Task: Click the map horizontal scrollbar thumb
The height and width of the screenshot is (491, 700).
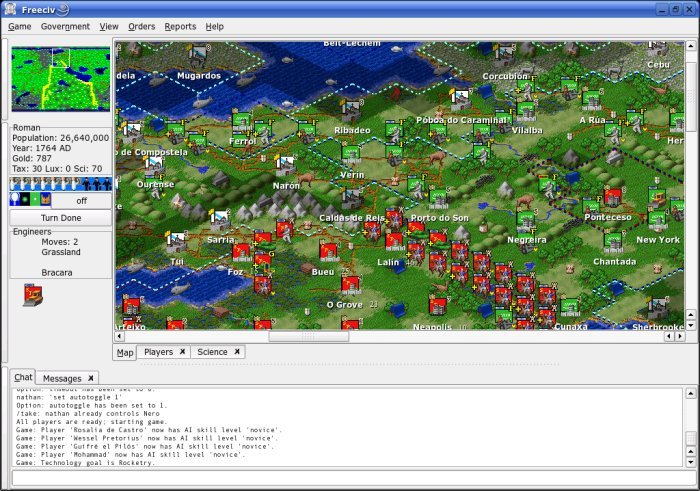Action: [x=308, y=336]
